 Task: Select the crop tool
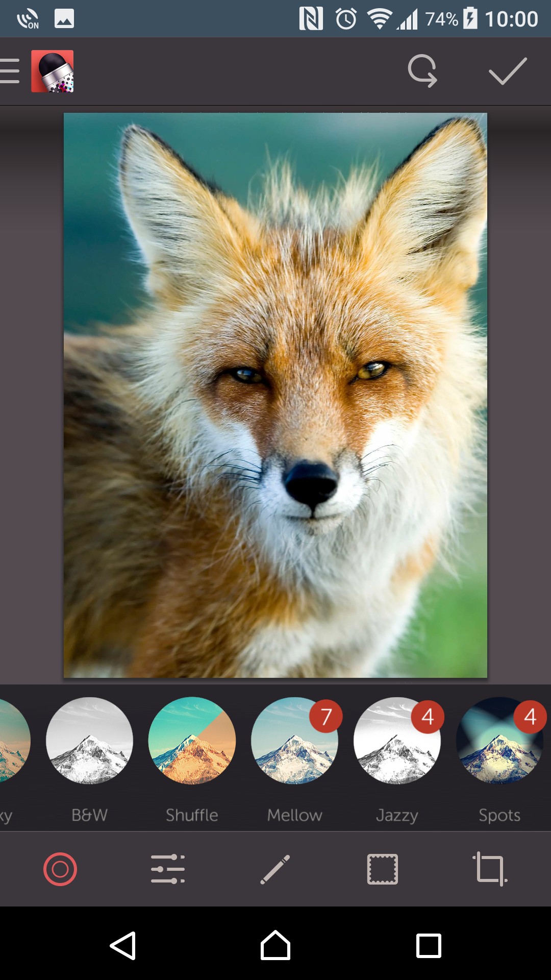[490, 869]
